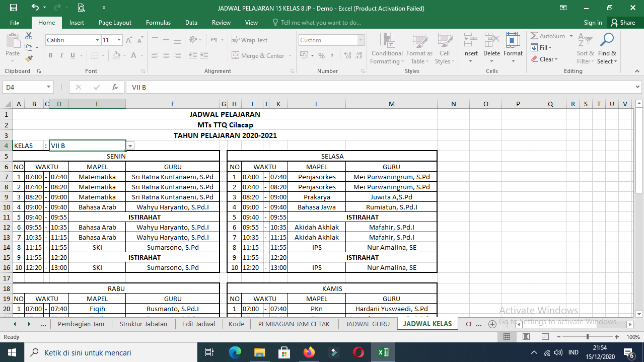Click the Increase Font Size icon
Image resolution: width=644 pixels, height=362 pixels.
tap(129, 40)
